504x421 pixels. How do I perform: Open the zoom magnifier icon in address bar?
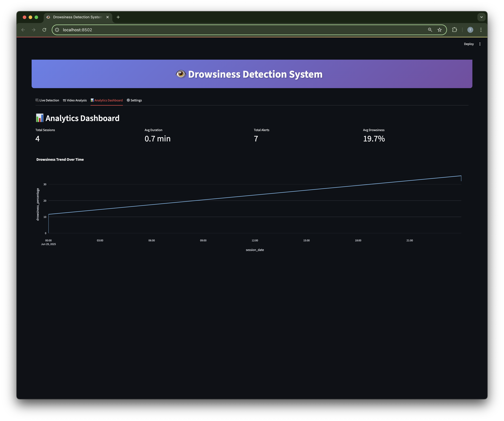coord(430,30)
